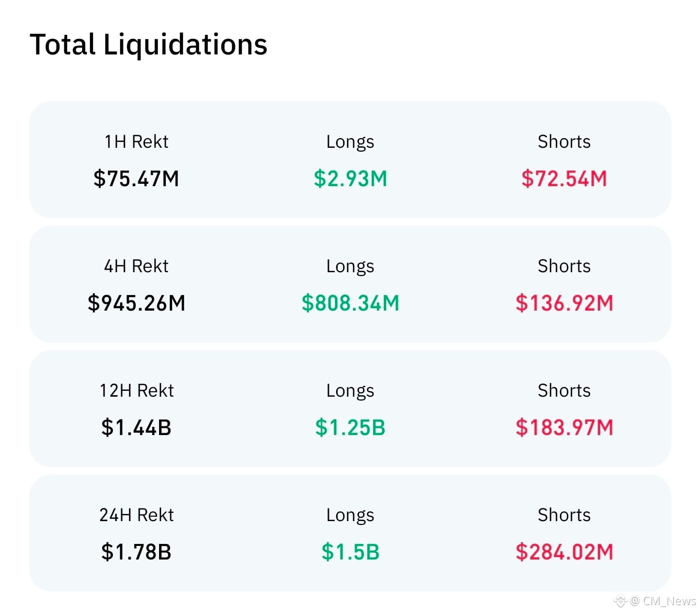
Task: Click the 12H shorts value $183.97M
Action: [x=564, y=427]
